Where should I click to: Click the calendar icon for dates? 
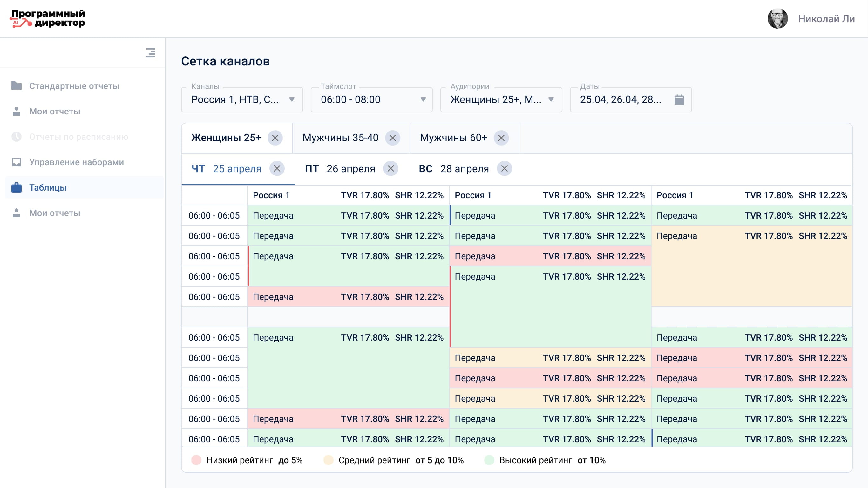(x=680, y=99)
